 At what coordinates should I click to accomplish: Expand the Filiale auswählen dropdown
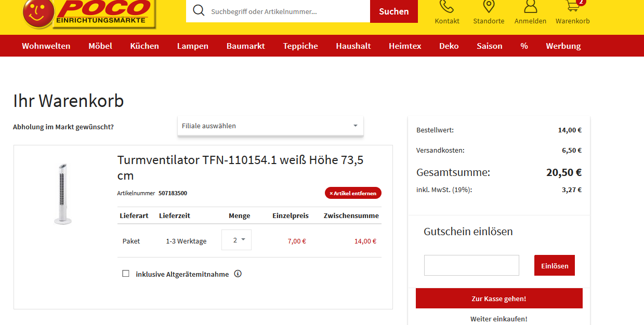point(270,126)
